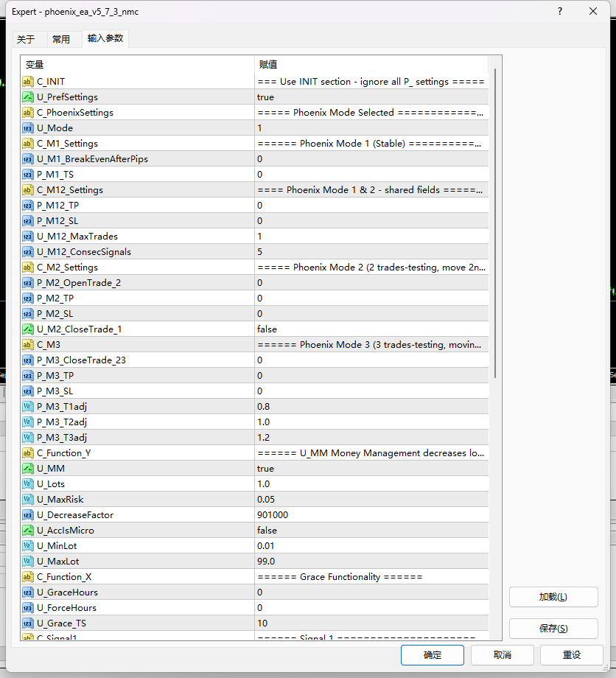Click the integer icon beside U_Mode
This screenshot has width=616, height=678.
click(28, 128)
